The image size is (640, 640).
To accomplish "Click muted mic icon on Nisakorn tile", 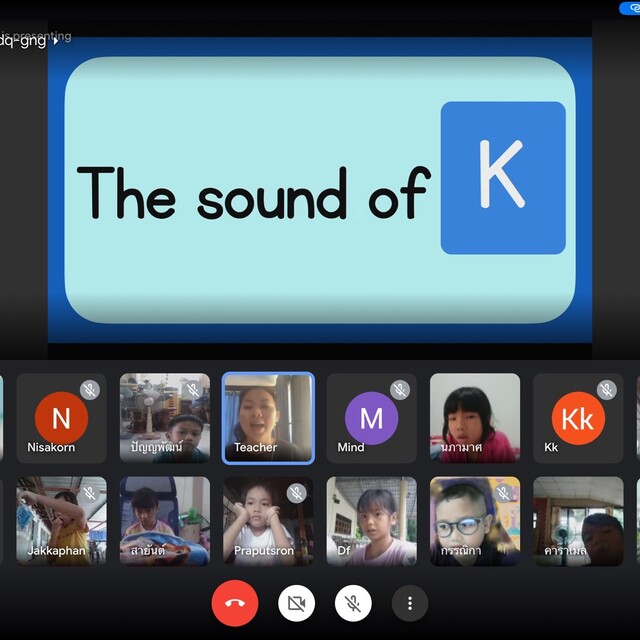I will (x=90, y=390).
